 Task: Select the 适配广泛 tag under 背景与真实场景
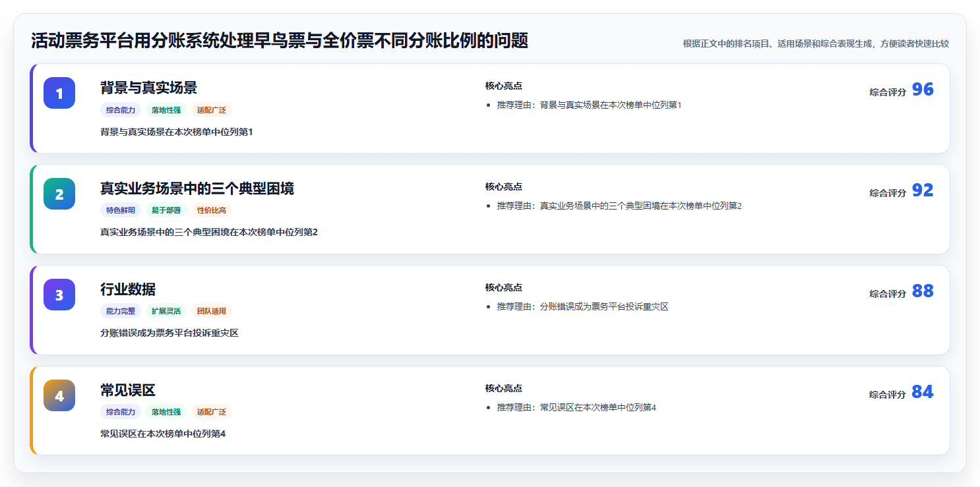click(x=212, y=110)
